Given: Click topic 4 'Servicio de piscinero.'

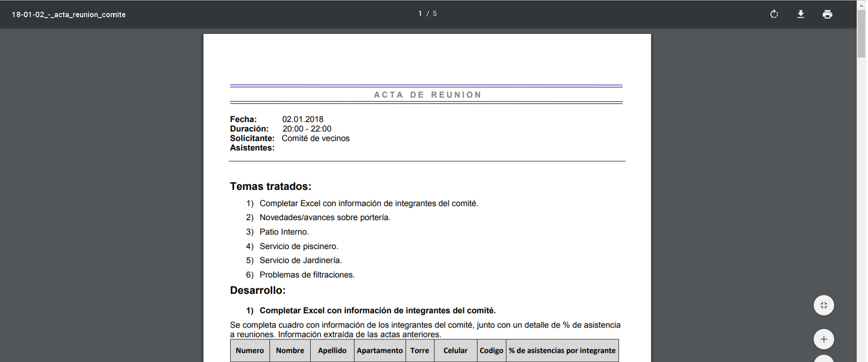Looking at the screenshot, I should [x=299, y=246].
